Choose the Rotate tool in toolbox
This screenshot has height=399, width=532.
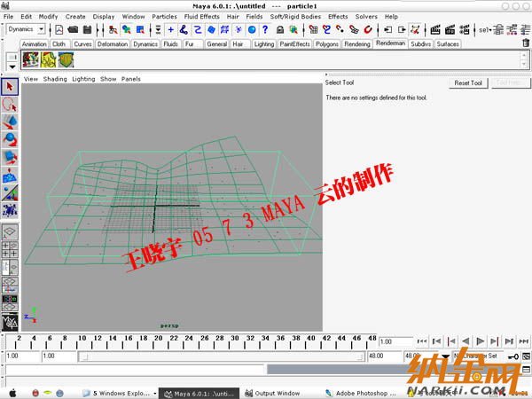click(10, 140)
